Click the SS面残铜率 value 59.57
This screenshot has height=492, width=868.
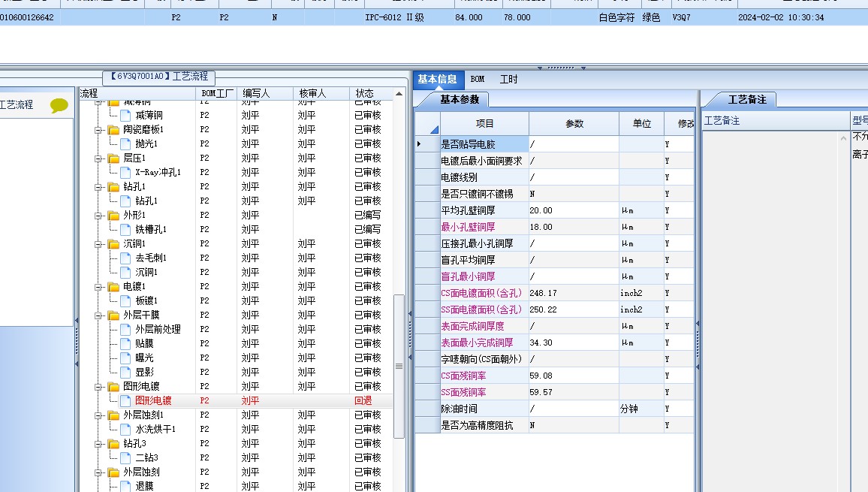(x=574, y=392)
